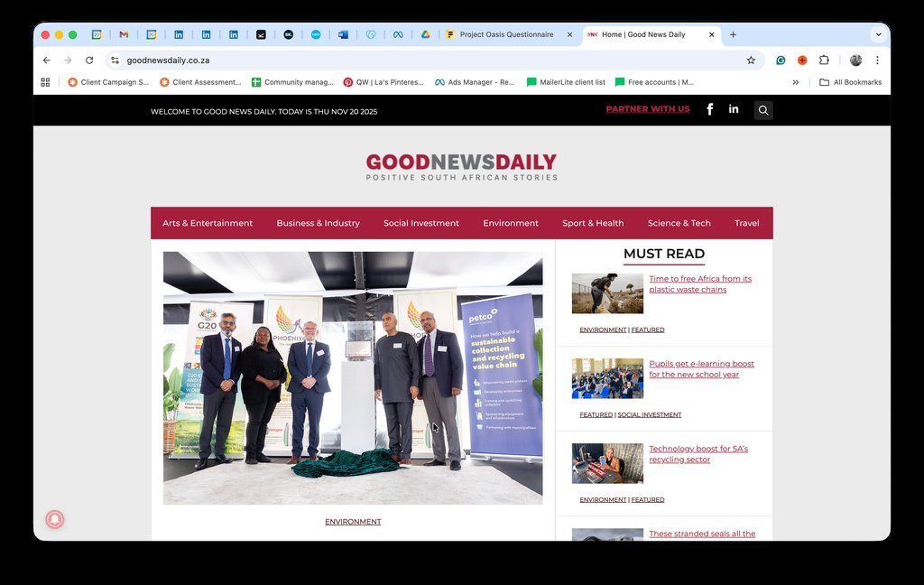
Task: Open the featured Petco group photo article
Action: [353, 378]
